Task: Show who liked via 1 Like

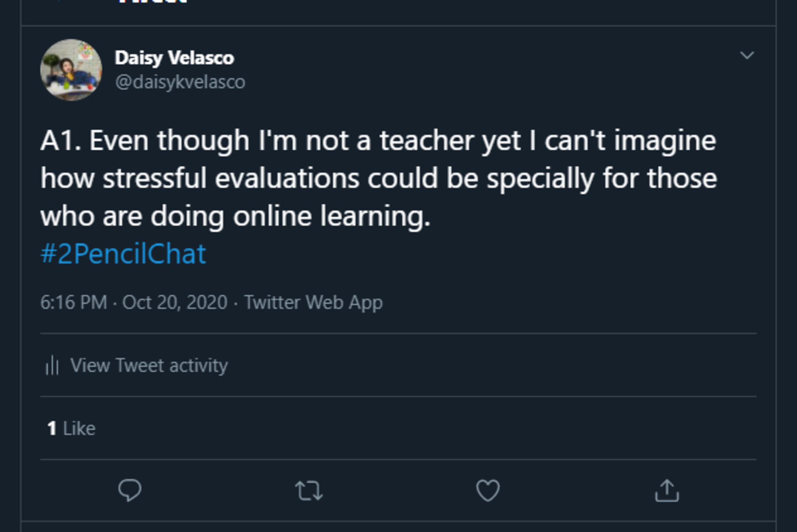Action: pyautogui.click(x=71, y=428)
